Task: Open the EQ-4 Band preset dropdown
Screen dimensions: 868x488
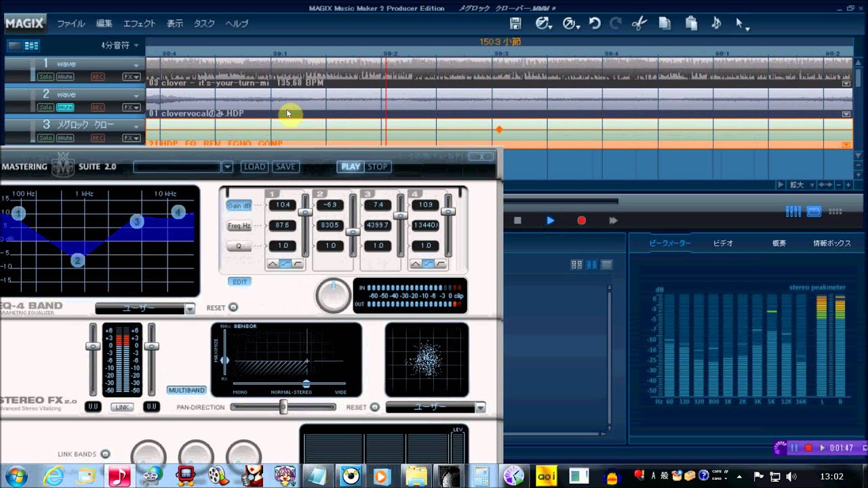Action: point(189,308)
